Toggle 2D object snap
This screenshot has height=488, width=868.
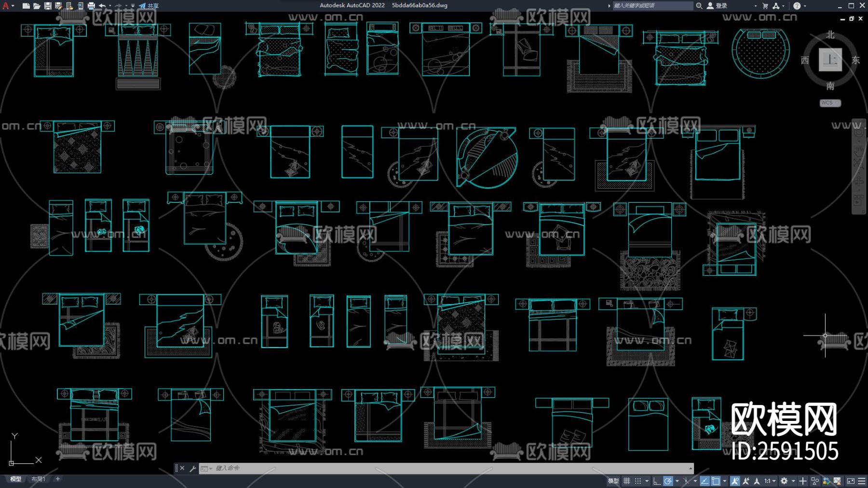tap(716, 481)
